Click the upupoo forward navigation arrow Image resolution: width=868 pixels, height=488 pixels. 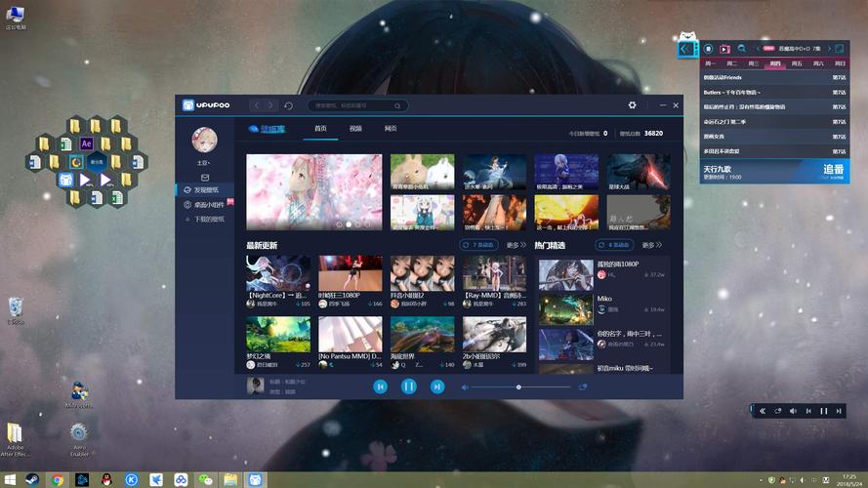pos(270,105)
